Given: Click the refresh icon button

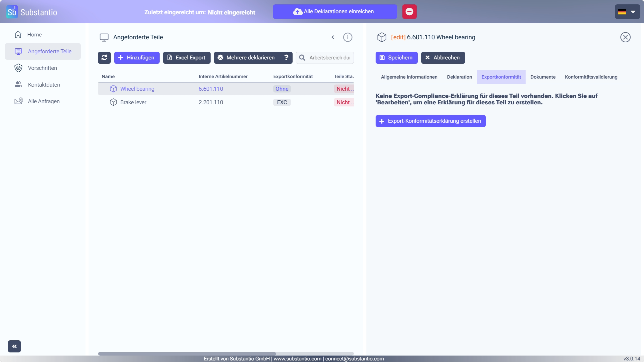Looking at the screenshot, I should point(104,58).
